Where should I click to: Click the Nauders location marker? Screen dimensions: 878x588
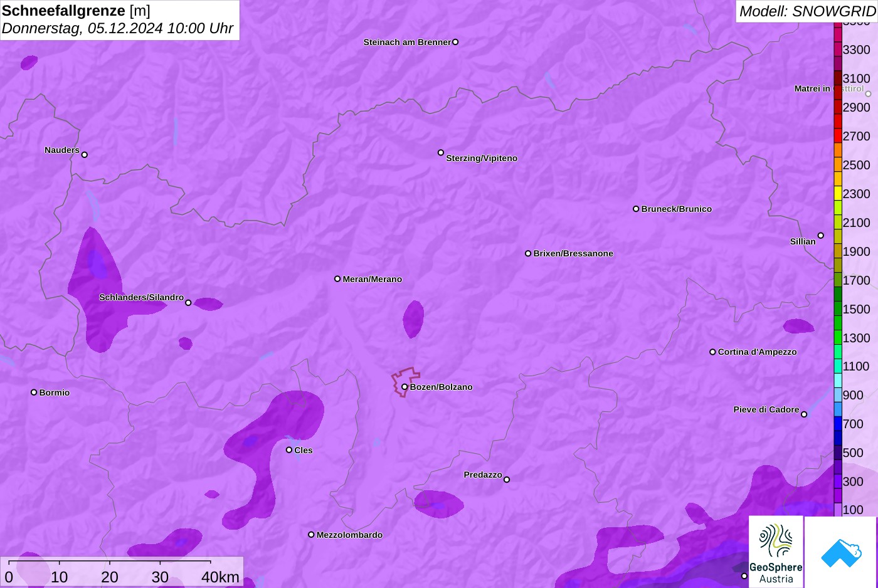point(85,155)
